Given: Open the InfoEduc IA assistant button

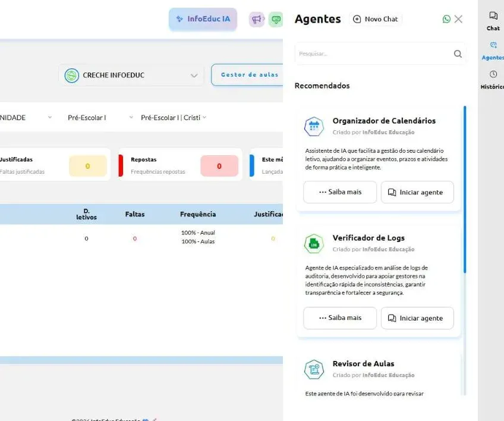Looking at the screenshot, I should [203, 19].
